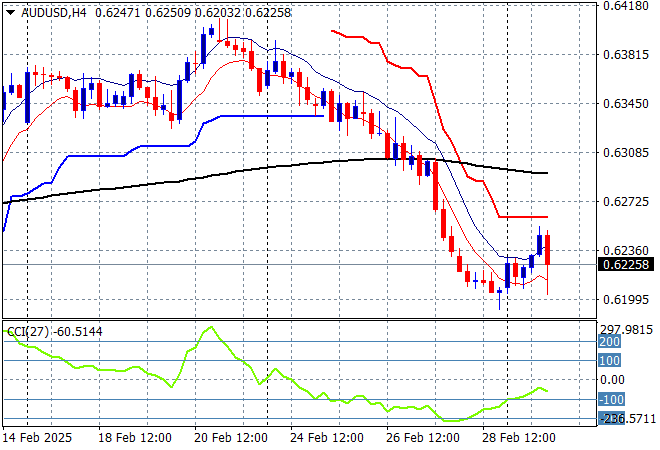Screen dimensions: 660x450
Task: Click the 297.9815 CCI scale maximum value
Action: 626,330
